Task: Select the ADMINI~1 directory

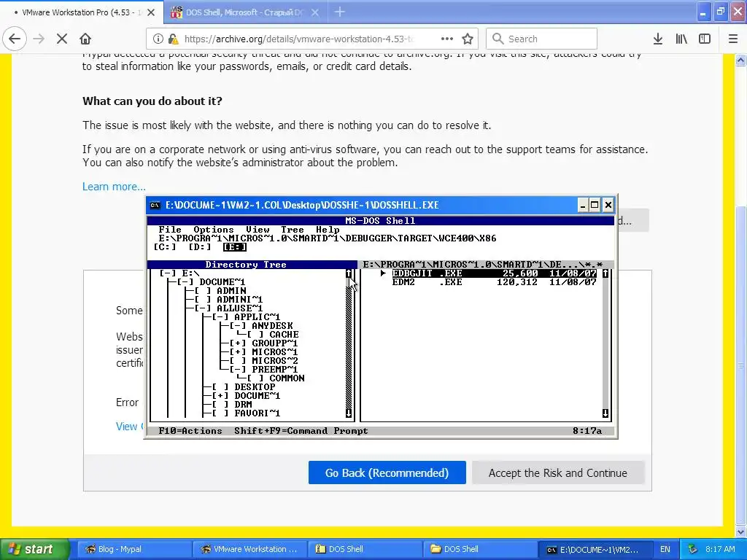Action: pos(239,300)
